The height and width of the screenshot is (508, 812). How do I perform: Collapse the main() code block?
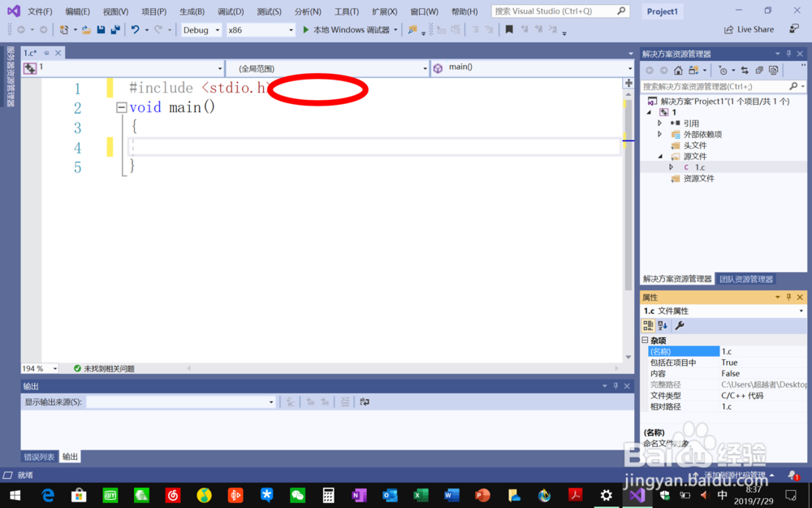click(x=121, y=108)
